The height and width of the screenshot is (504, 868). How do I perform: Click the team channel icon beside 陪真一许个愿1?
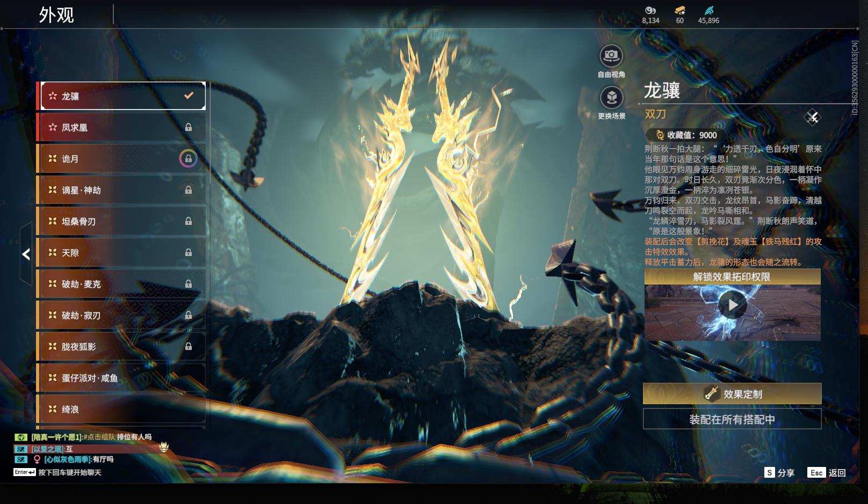point(21,437)
